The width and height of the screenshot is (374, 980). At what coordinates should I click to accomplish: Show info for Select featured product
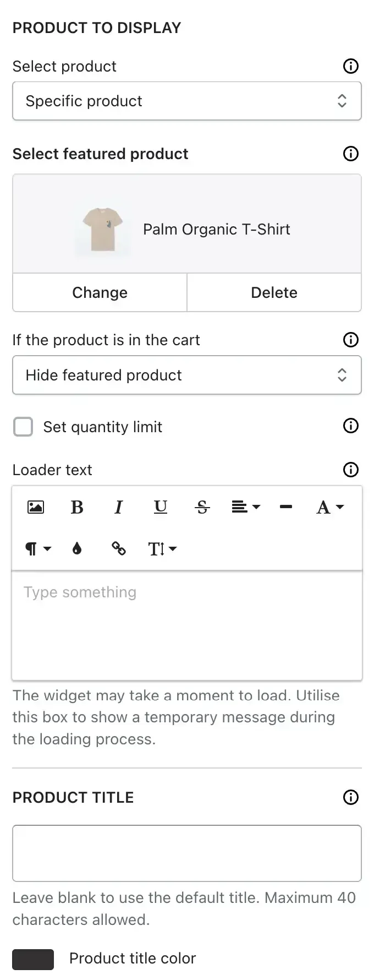click(x=351, y=154)
